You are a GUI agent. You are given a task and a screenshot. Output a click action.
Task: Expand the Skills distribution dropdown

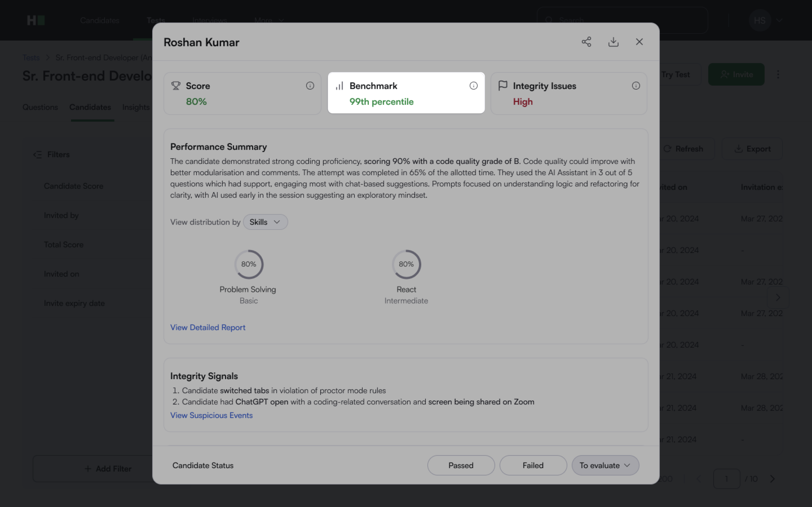(265, 222)
